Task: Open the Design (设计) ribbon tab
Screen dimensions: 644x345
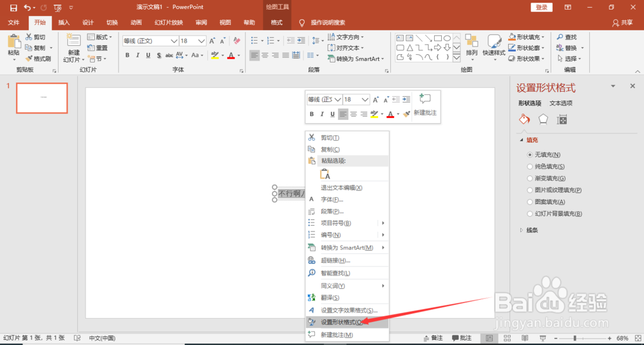Action: pyautogui.click(x=88, y=23)
